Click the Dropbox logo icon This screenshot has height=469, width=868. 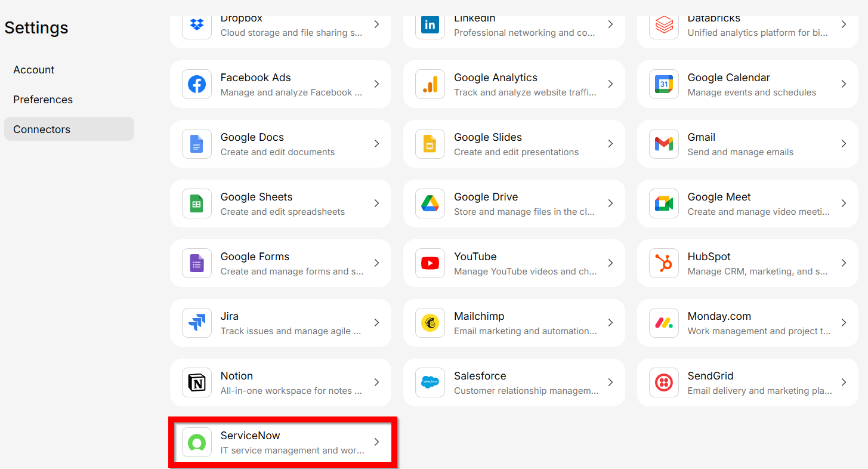click(x=197, y=24)
